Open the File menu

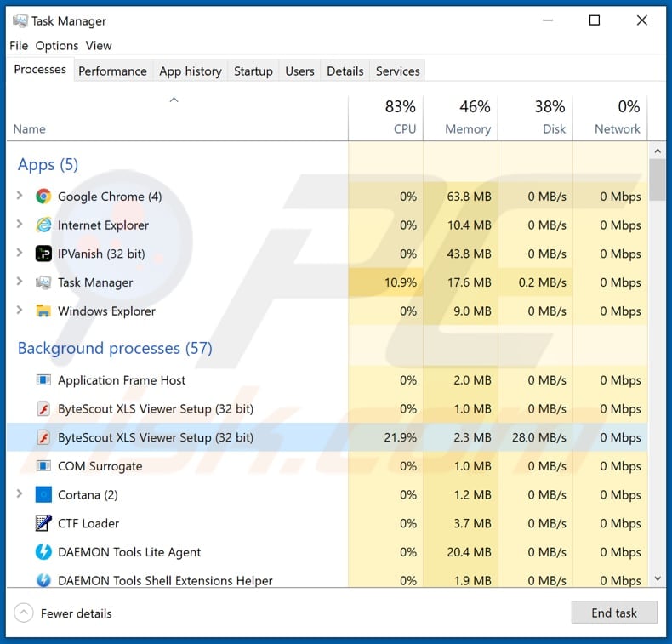tap(19, 45)
